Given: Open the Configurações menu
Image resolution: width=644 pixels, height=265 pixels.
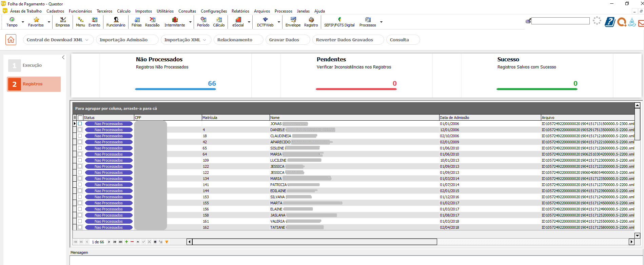Looking at the screenshot, I should click(x=214, y=11).
